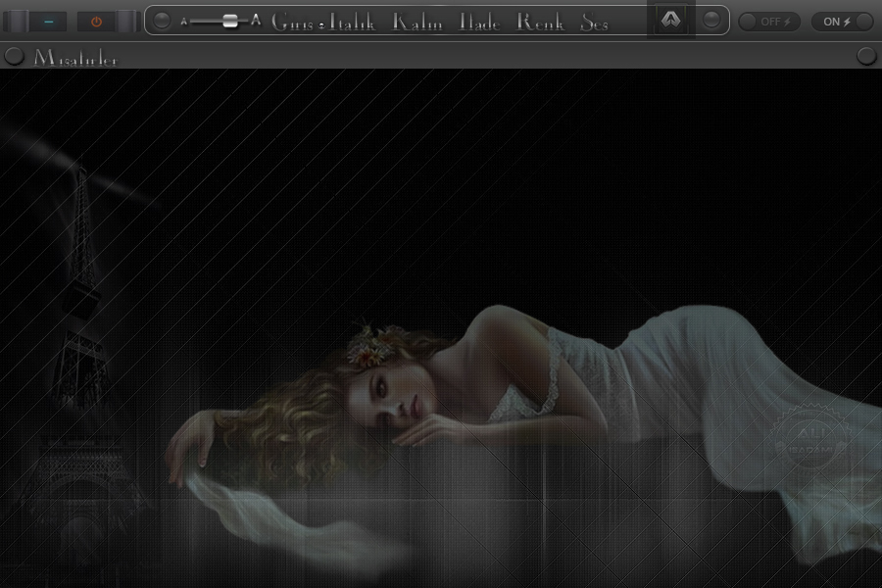The height and width of the screenshot is (588, 882).
Task: Click the round knob left of font slider
Action: tap(162, 21)
